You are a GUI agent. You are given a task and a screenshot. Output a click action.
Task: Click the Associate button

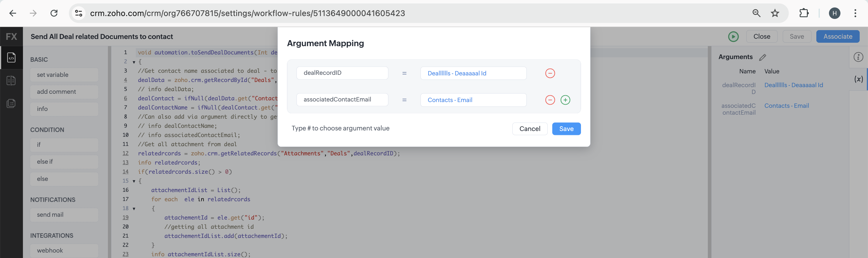tap(837, 37)
